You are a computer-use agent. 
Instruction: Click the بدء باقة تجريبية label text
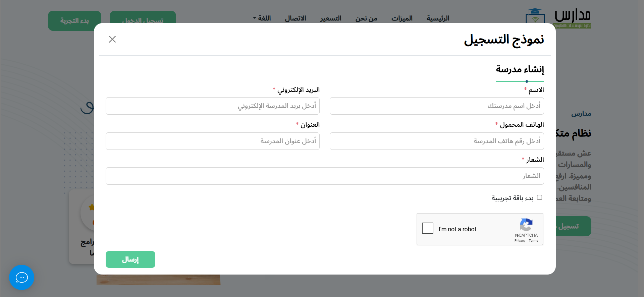click(x=513, y=198)
